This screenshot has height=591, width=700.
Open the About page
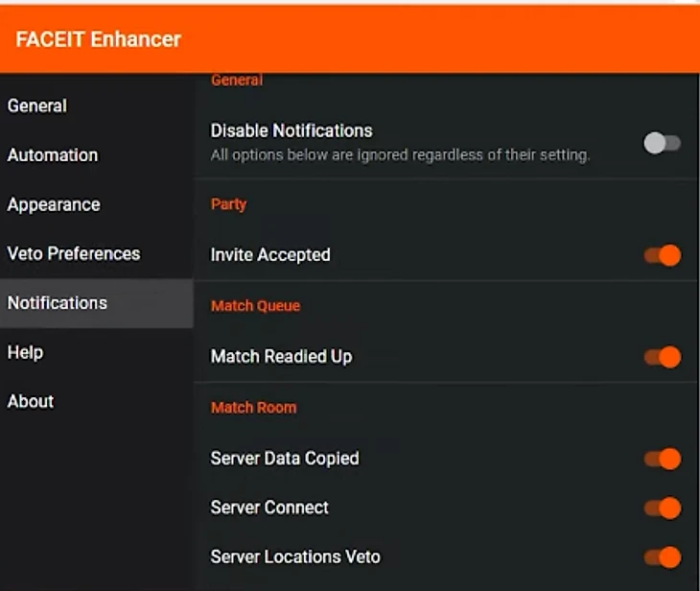31,401
